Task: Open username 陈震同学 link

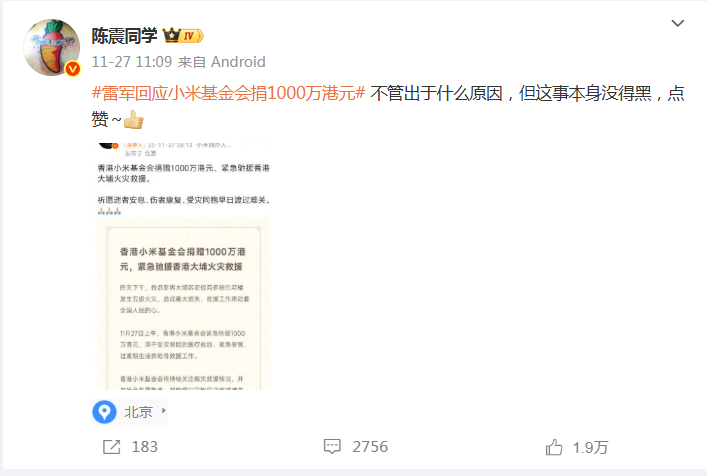Action: [124, 36]
